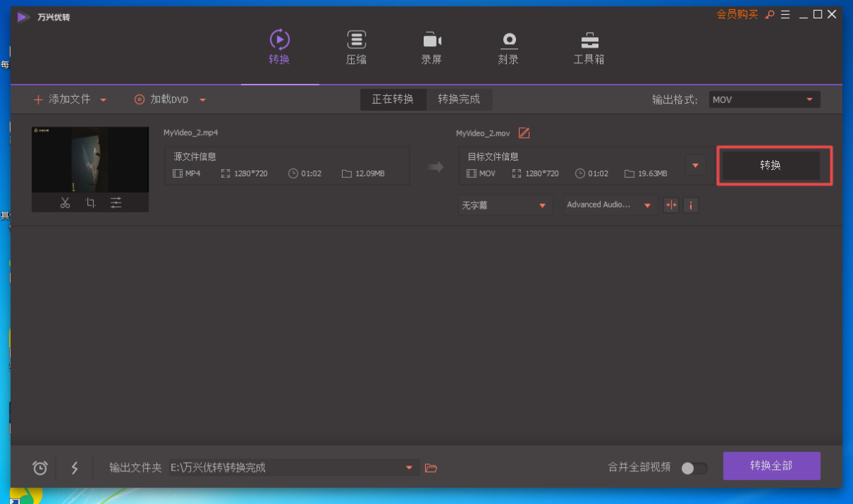The width and height of the screenshot is (853, 504).
Task: Click the red split icon beside audio track
Action: click(x=670, y=205)
